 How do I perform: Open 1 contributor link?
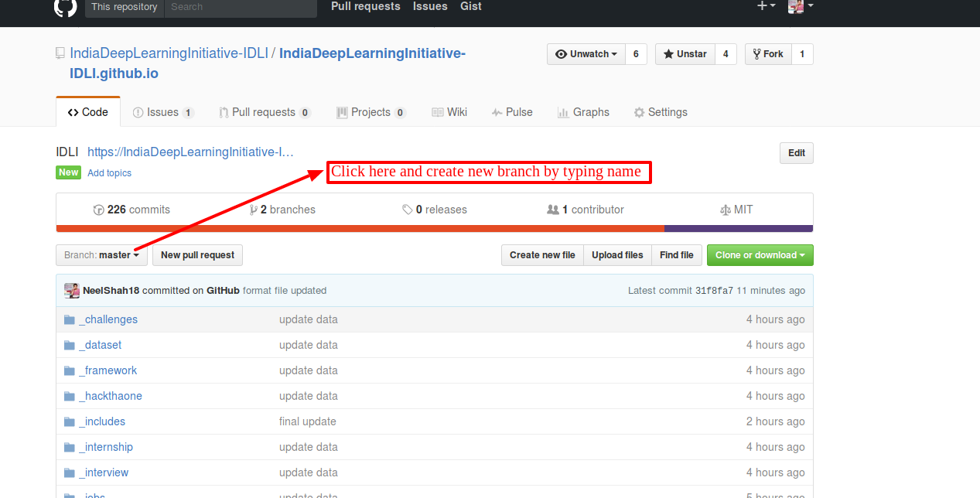[586, 210]
